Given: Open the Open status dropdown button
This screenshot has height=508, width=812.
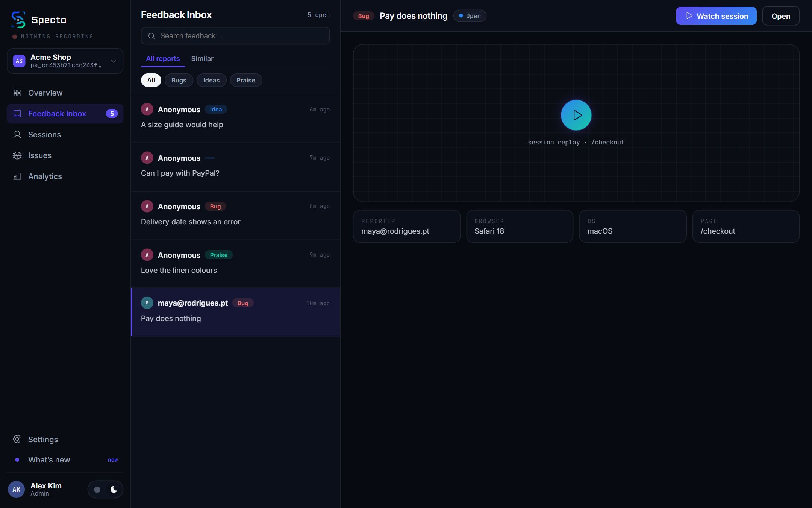Looking at the screenshot, I should coord(781,16).
